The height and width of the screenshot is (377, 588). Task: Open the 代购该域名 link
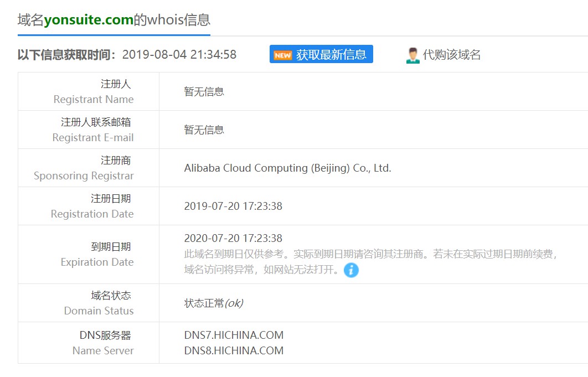pyautogui.click(x=447, y=54)
